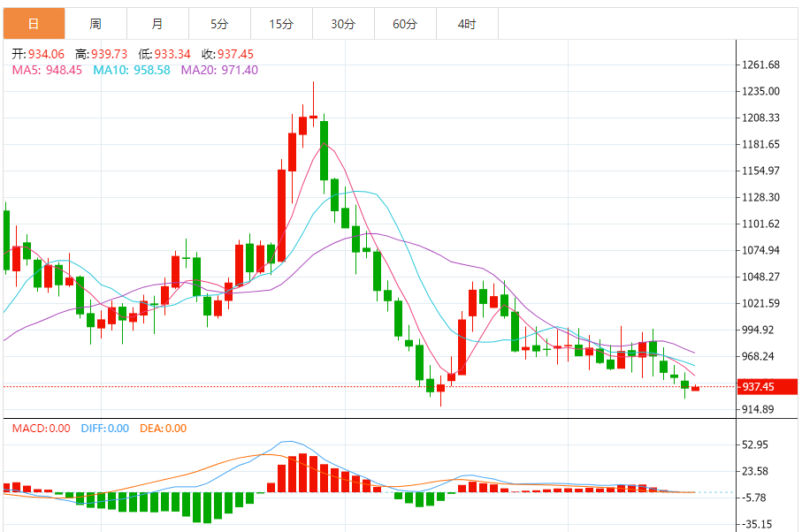Click the 1048.27 price axis label
Image resolution: width=802 pixels, height=532 pixels.
pos(760,277)
